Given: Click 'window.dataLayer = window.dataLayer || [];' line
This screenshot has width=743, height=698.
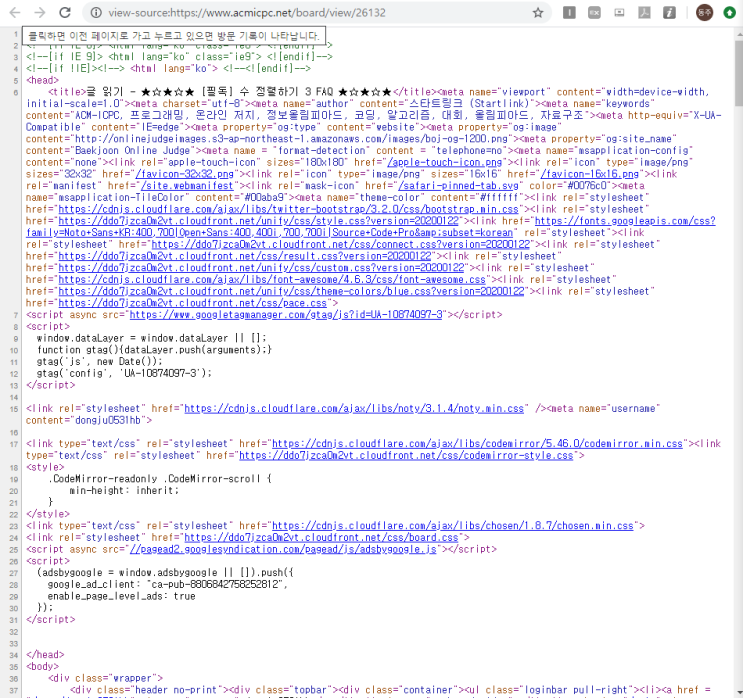Looking at the screenshot, I should pyautogui.click(x=152, y=338).
